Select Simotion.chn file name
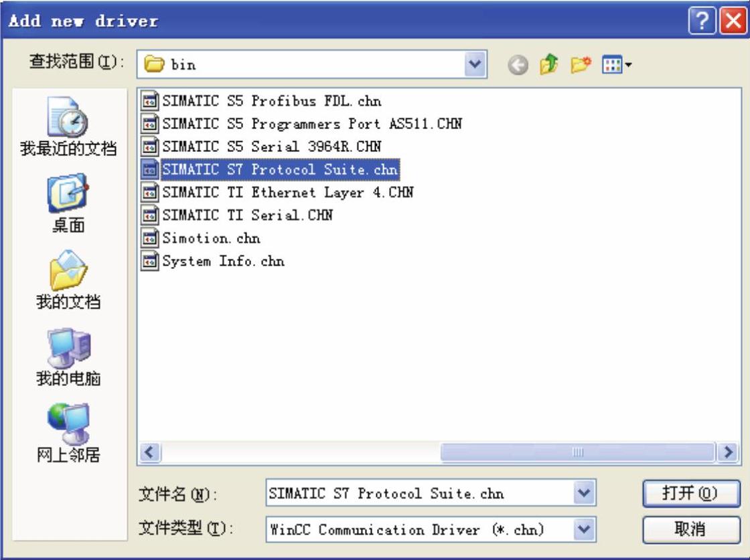The height and width of the screenshot is (560, 750). click(211, 238)
